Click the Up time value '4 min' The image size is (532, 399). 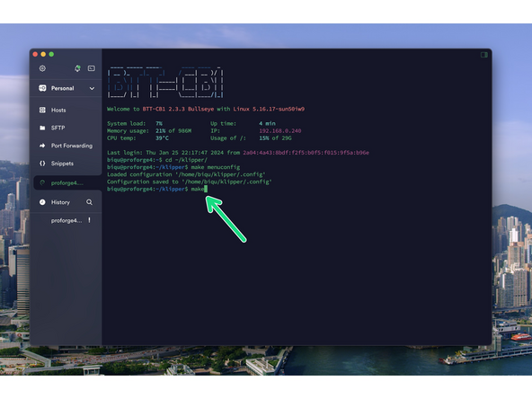click(267, 123)
